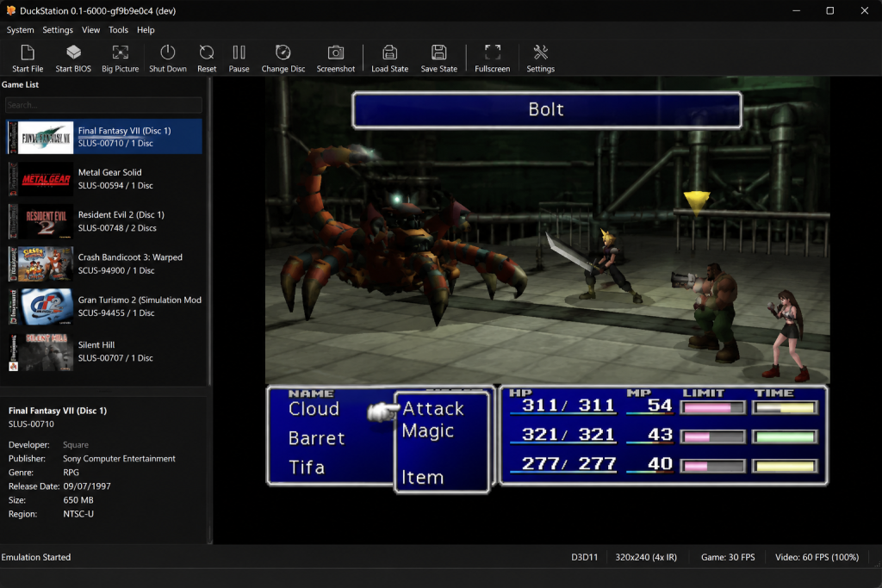Choose Attack in the battle command menu
The height and width of the screenshot is (588, 882).
click(x=433, y=409)
